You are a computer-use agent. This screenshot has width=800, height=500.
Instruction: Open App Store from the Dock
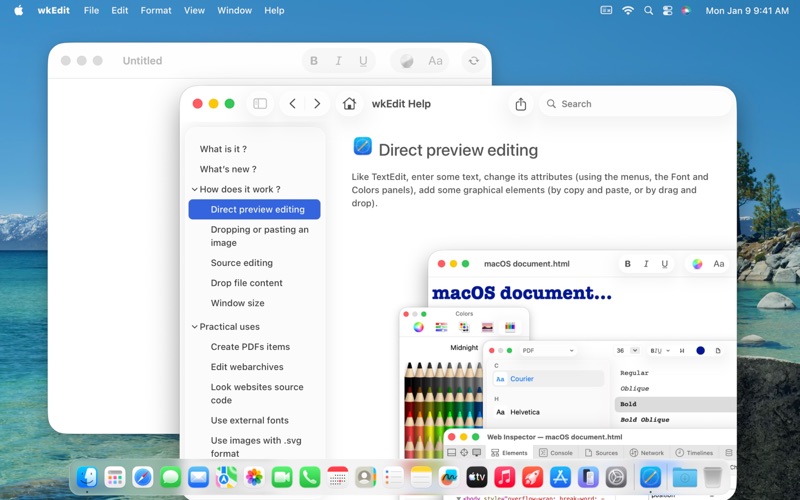[x=560, y=478]
